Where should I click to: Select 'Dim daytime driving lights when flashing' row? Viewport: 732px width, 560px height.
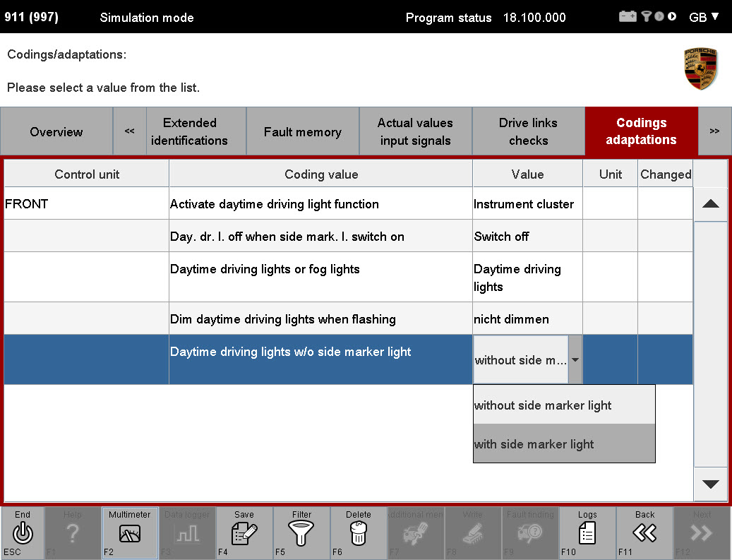coord(348,319)
